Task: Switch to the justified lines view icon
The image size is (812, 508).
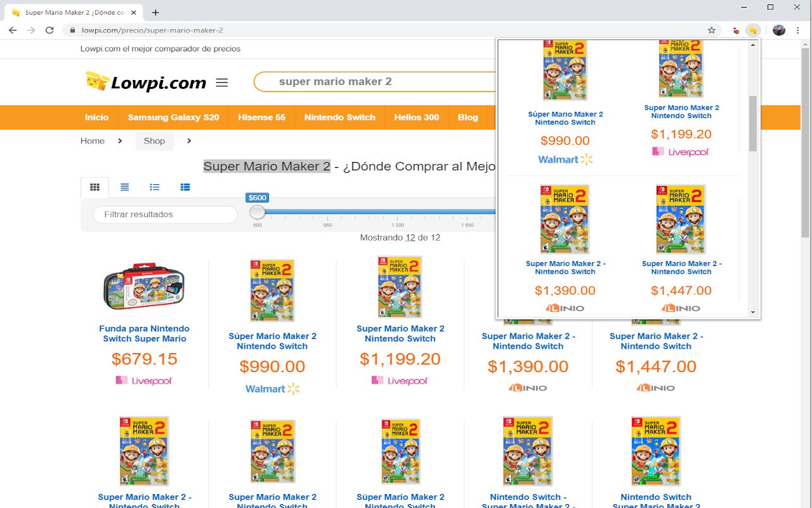Action: pyautogui.click(x=124, y=187)
